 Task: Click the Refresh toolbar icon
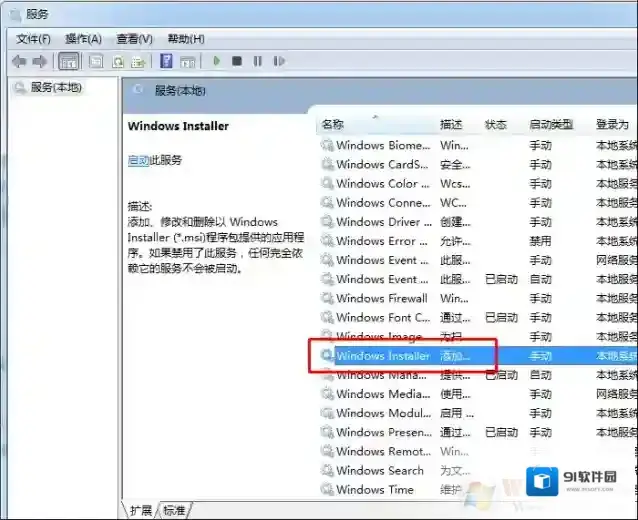[118, 61]
